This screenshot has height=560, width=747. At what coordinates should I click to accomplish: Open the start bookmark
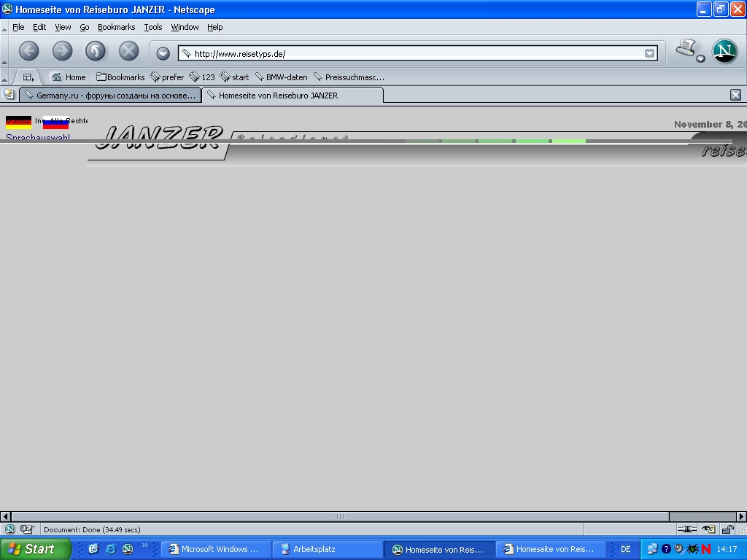234,77
